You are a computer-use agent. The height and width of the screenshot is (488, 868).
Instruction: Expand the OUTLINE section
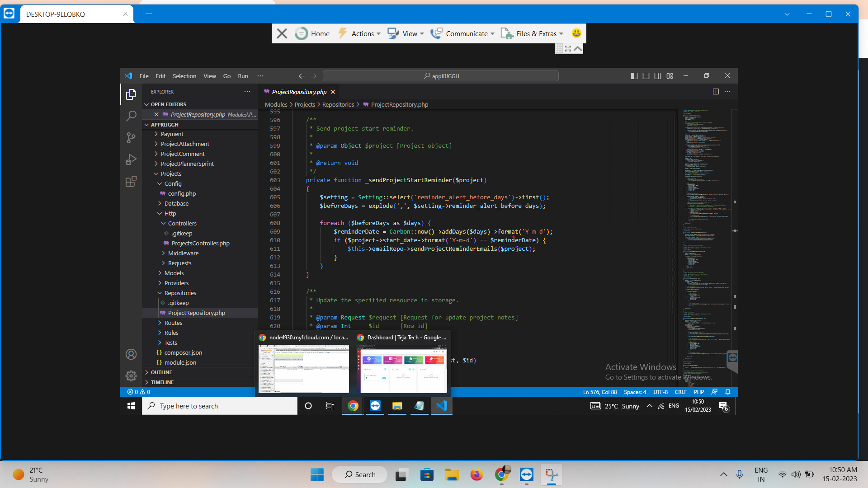(161, 372)
